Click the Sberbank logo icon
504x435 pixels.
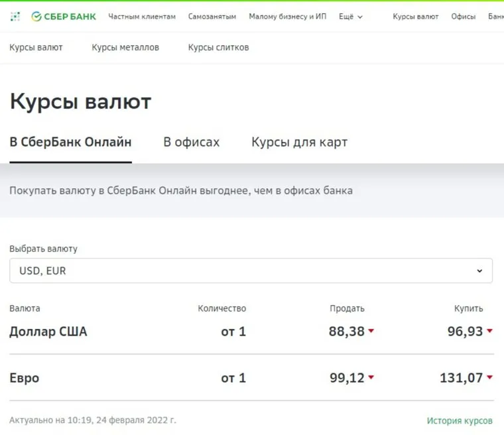(x=36, y=17)
